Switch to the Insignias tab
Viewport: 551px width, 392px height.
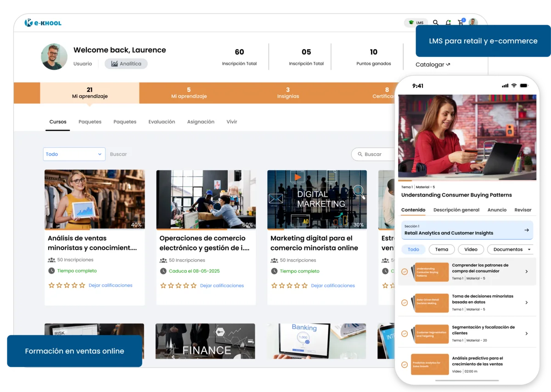pos(288,93)
